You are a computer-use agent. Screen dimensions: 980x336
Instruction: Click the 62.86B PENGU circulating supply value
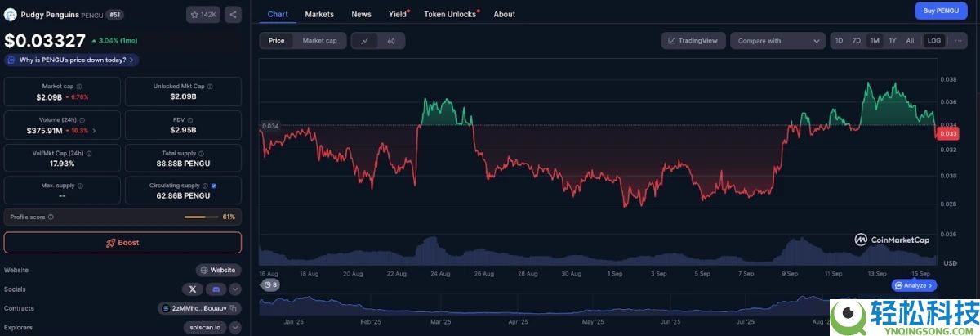pos(183,196)
